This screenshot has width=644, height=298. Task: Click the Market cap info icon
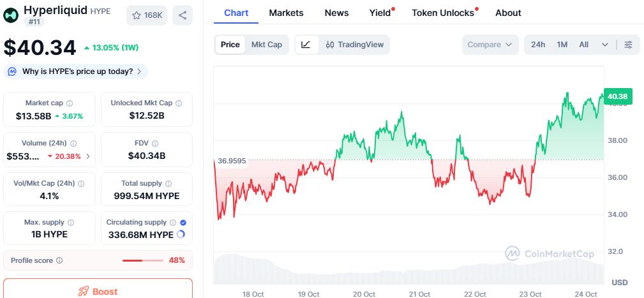click(70, 103)
